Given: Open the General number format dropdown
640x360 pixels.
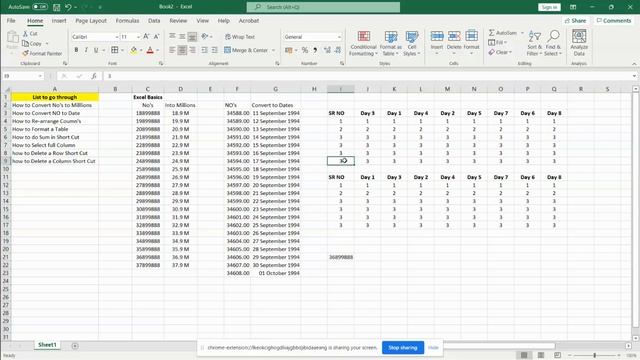Looking at the screenshot, I should [x=339, y=37].
